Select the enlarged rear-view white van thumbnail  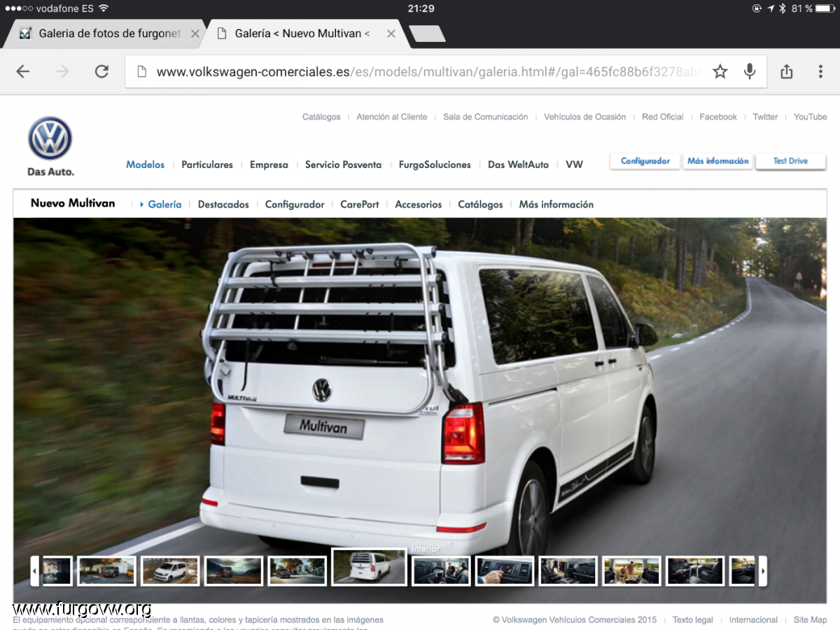(369, 567)
